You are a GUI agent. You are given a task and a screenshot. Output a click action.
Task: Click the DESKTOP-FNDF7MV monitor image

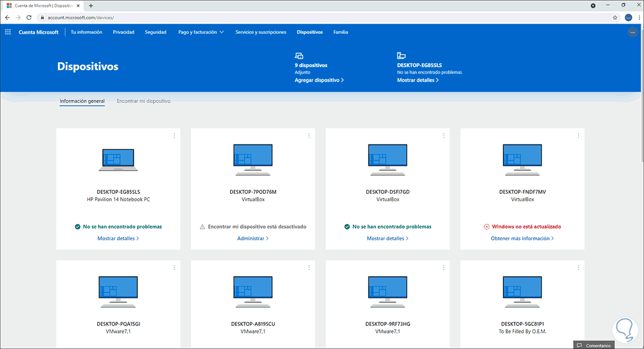[x=522, y=159]
